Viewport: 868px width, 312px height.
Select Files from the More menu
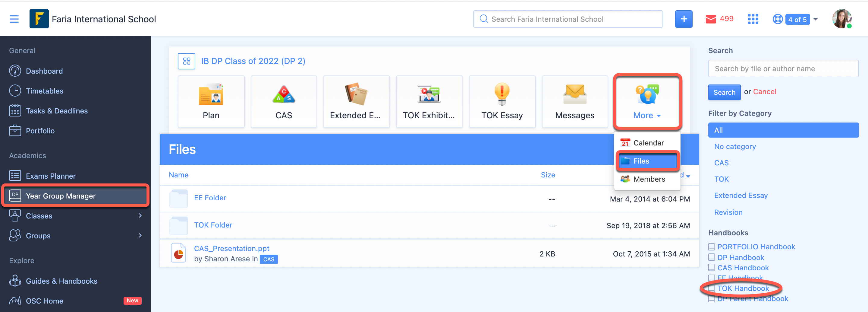point(647,161)
